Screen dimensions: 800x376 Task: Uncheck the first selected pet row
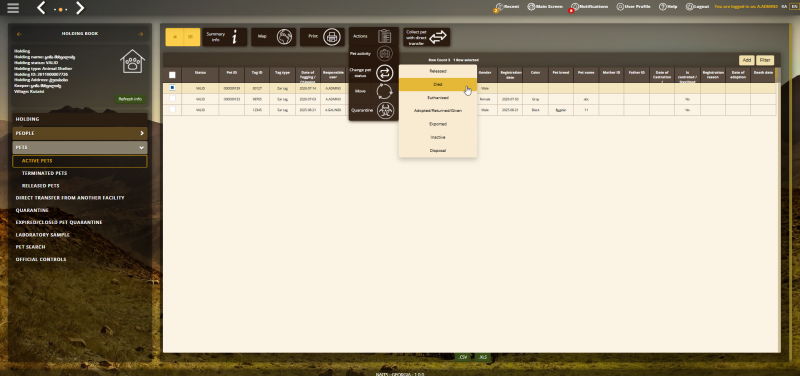(172, 88)
